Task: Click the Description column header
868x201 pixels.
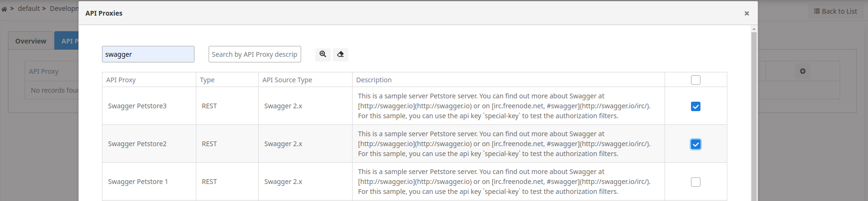Action: tap(374, 80)
